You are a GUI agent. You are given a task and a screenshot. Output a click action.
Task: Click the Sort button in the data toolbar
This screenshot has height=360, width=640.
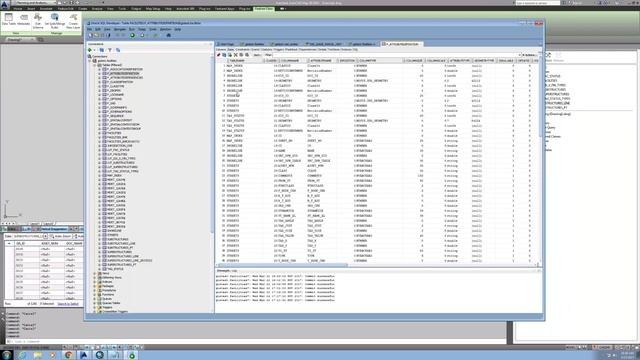[x=257, y=55]
